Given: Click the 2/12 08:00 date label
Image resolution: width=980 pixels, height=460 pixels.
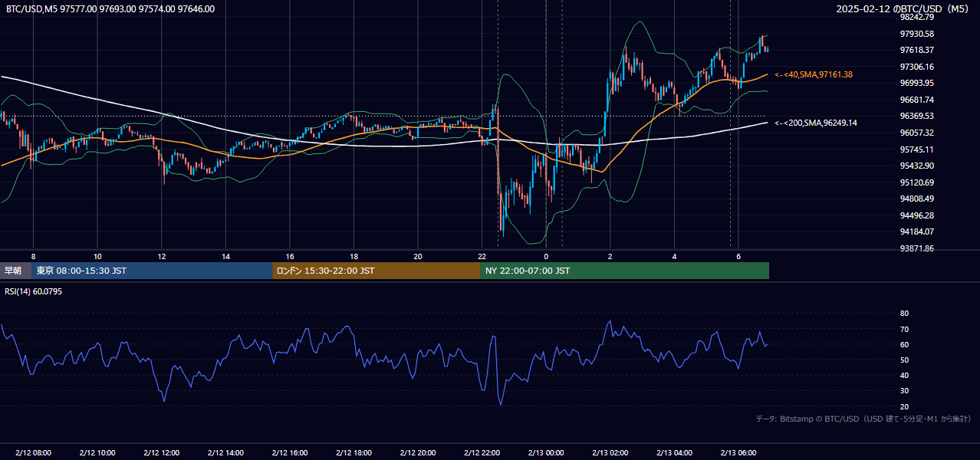Looking at the screenshot, I should [x=33, y=452].
